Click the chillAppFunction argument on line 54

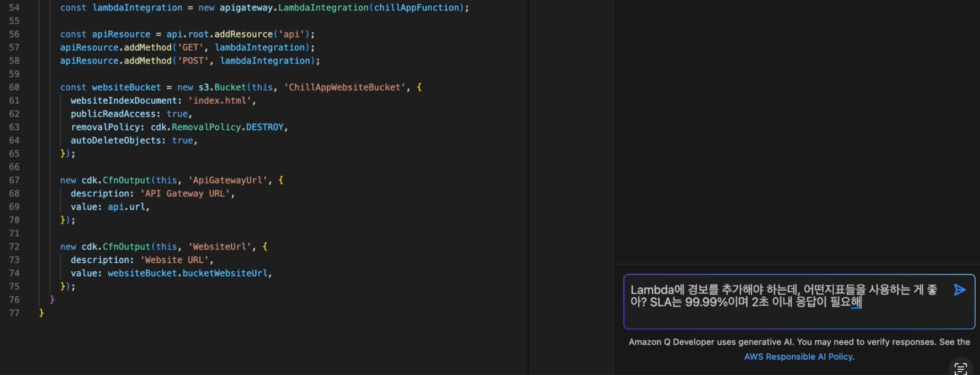pos(416,8)
